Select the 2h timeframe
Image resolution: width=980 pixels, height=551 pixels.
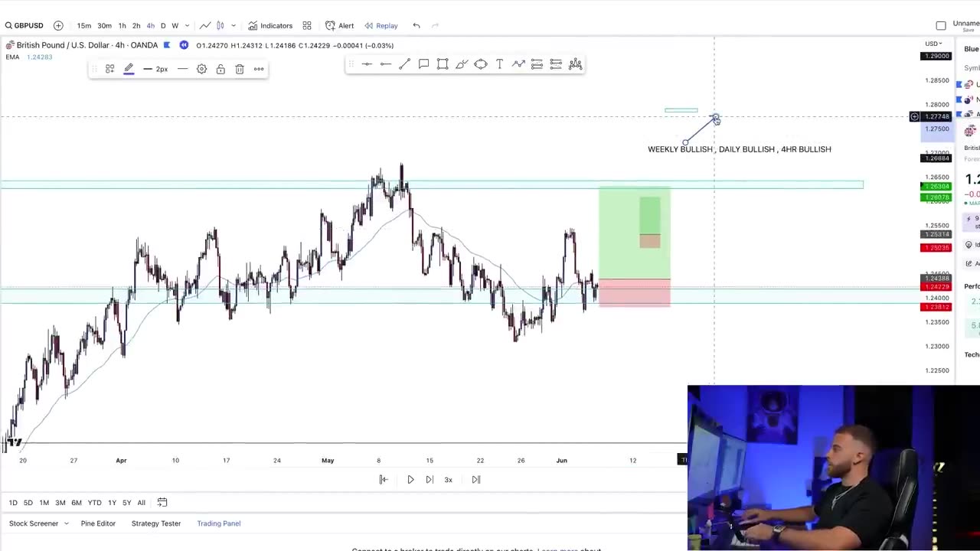[136, 25]
